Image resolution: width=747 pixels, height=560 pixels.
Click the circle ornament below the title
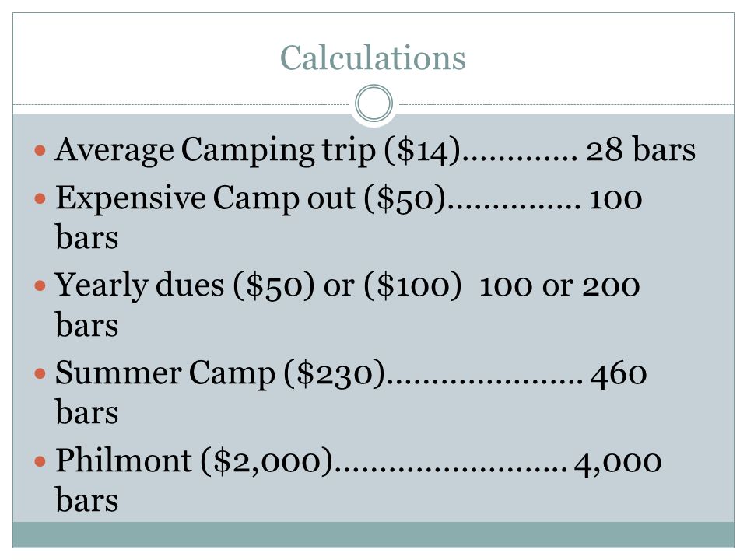(x=374, y=103)
